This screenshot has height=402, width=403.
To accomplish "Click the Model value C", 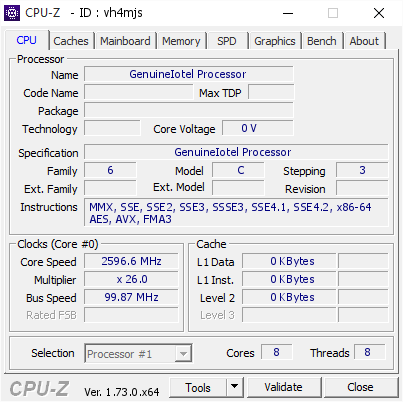I will coord(238,170).
